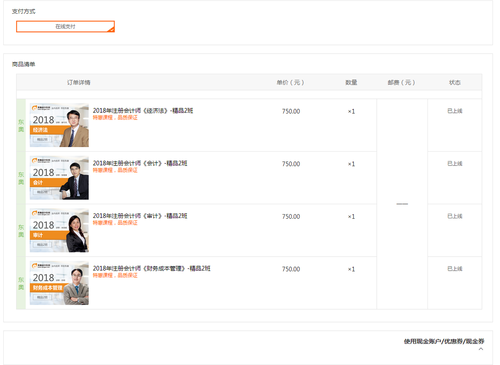Click the 750.00 price in 审计 row

point(291,217)
